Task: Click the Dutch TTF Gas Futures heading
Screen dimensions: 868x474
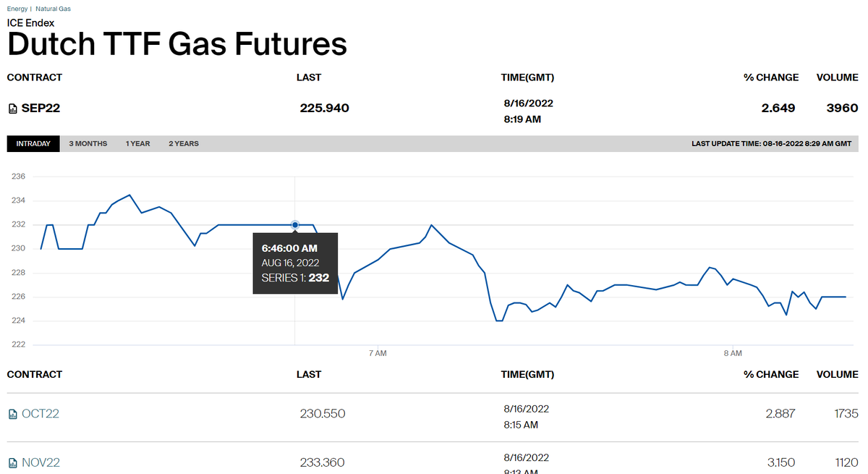Action: point(177,44)
